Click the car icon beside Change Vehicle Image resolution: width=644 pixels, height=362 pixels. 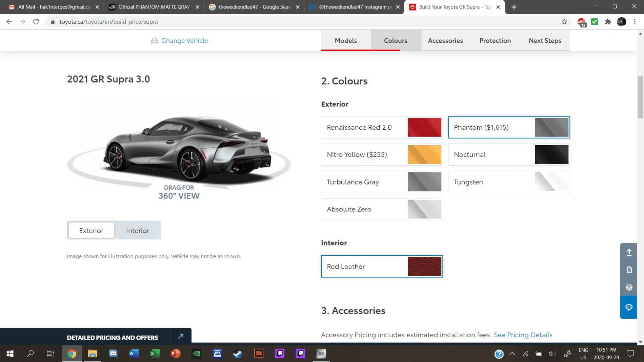pos(154,41)
